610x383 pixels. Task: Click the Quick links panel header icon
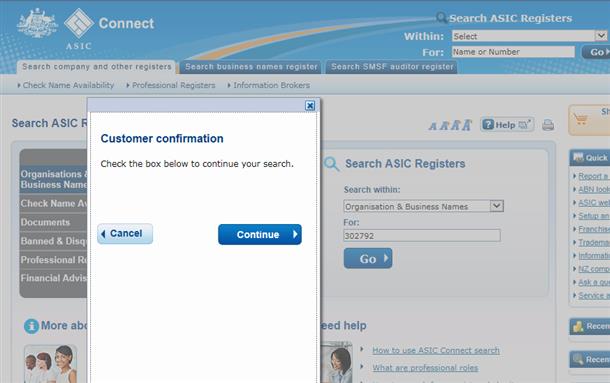(578, 157)
